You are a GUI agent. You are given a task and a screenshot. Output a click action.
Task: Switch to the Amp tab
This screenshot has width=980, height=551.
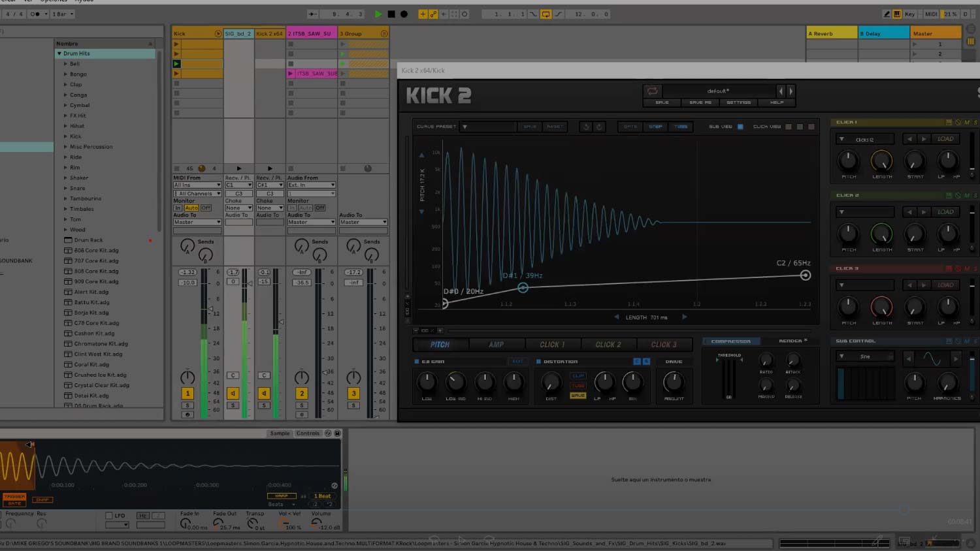[x=496, y=345]
